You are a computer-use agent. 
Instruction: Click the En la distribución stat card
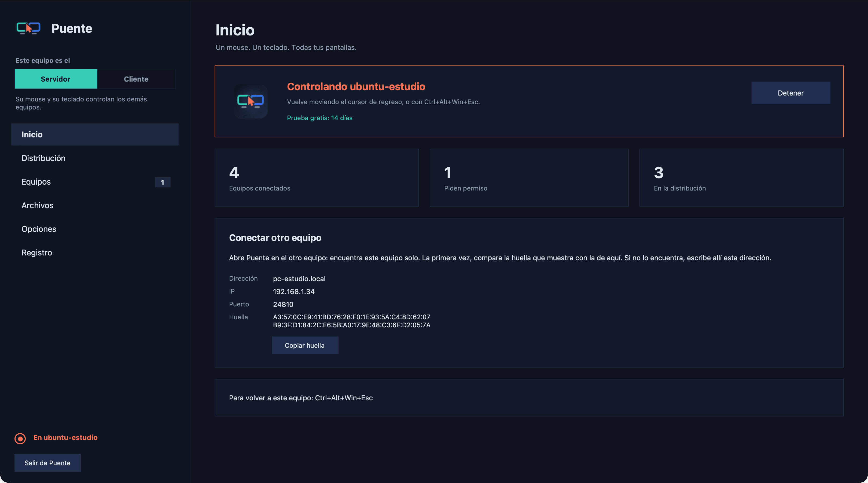tap(741, 178)
